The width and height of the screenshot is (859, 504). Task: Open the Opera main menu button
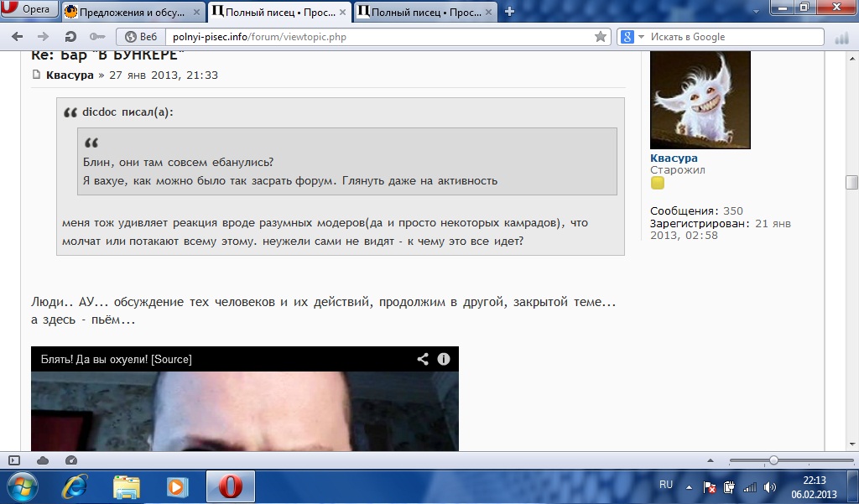pos(29,8)
